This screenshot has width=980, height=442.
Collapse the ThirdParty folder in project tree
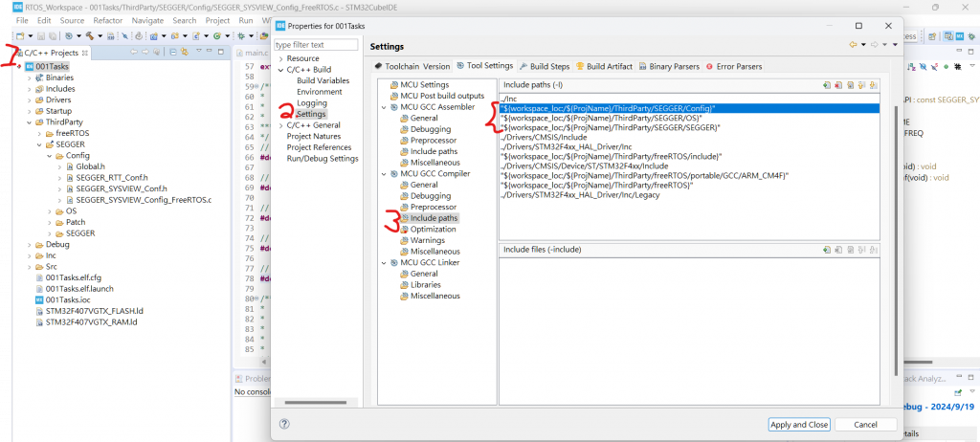click(29, 122)
